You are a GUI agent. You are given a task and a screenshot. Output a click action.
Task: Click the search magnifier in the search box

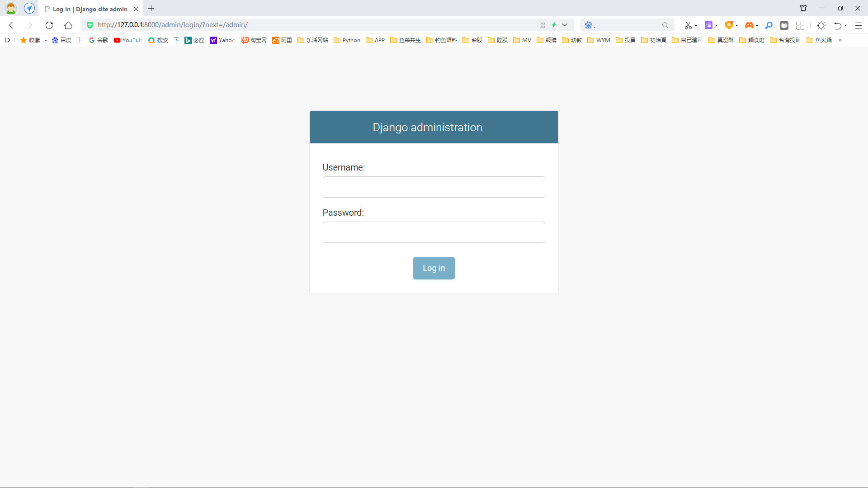pos(665,25)
